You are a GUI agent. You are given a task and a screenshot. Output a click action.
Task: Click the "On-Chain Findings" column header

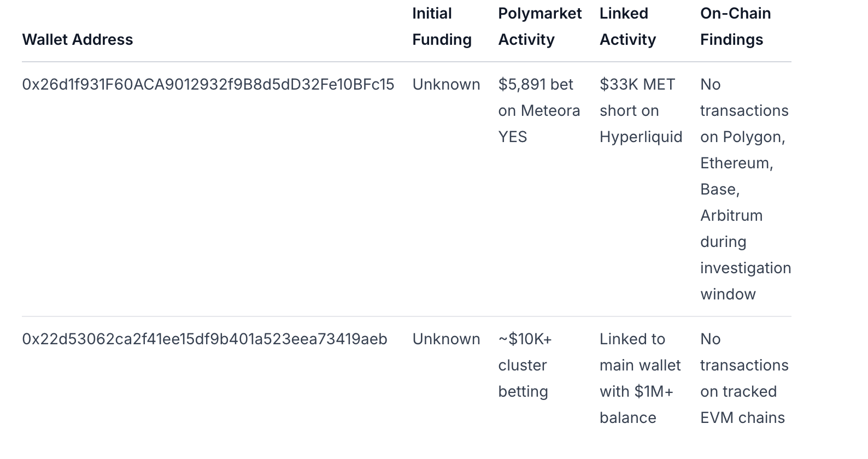point(735,27)
